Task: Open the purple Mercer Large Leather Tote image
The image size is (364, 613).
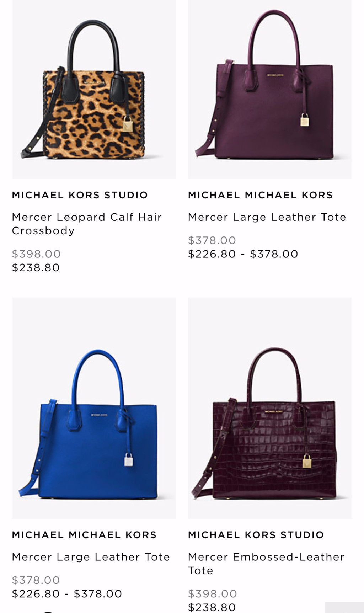Action: (x=270, y=89)
